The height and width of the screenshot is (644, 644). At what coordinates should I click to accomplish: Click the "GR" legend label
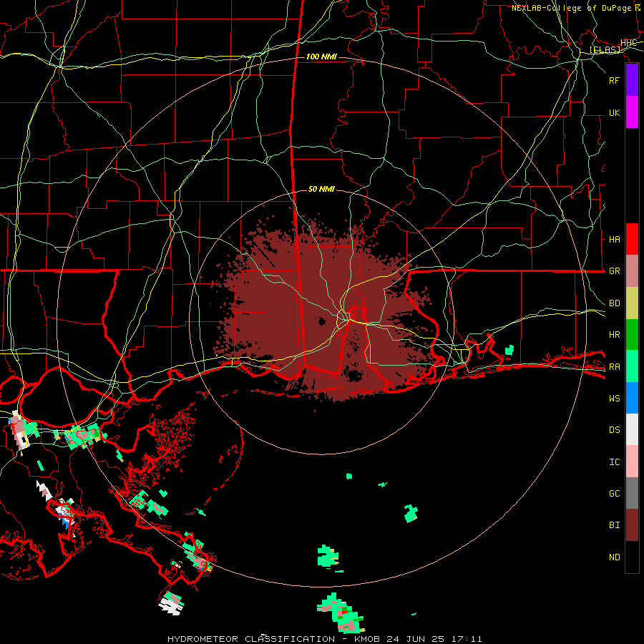pos(614,271)
